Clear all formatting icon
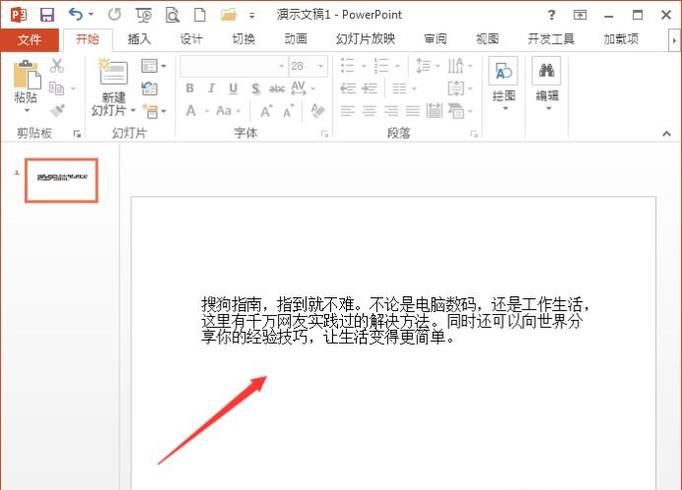Viewport: 682px width, 490px height. pos(318,111)
